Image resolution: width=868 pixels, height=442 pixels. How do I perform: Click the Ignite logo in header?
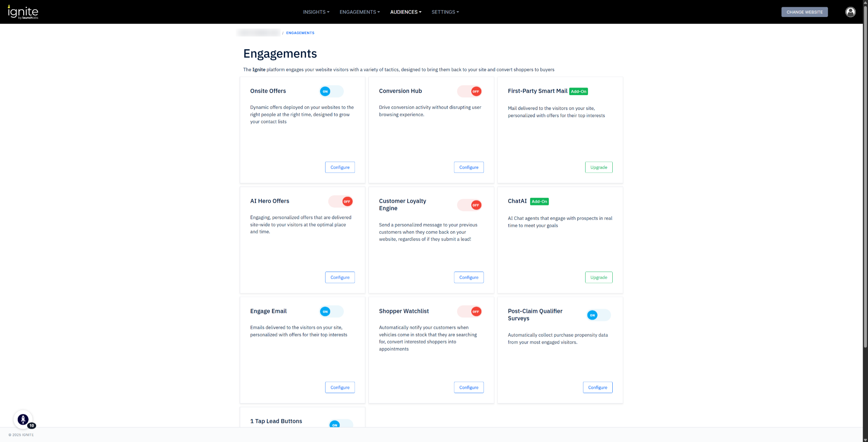(23, 12)
